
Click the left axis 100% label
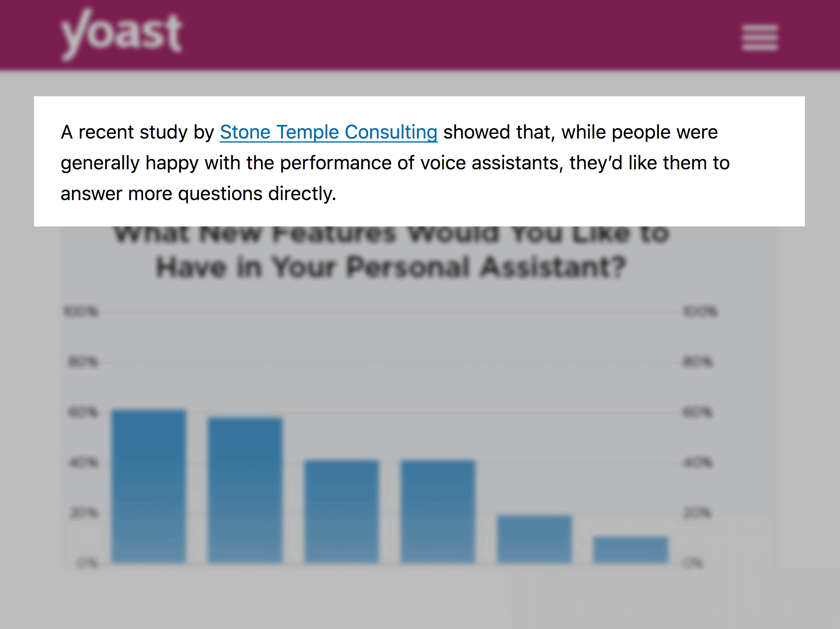click(x=81, y=311)
